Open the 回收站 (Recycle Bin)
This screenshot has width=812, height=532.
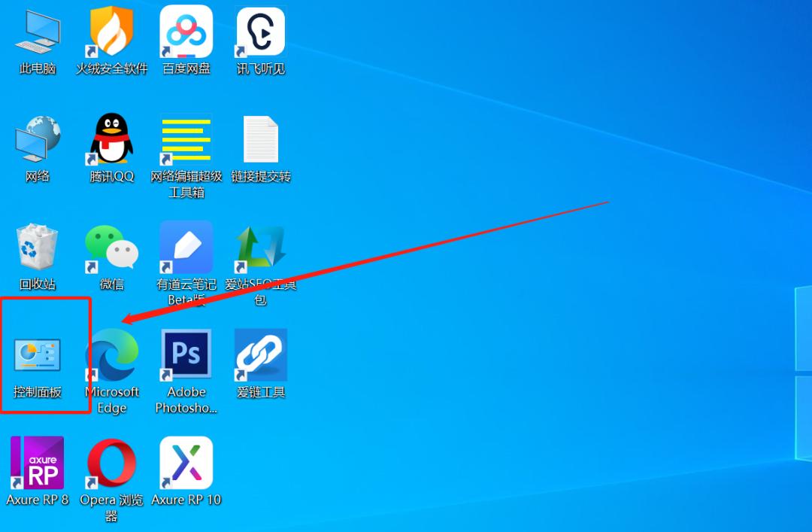37,247
